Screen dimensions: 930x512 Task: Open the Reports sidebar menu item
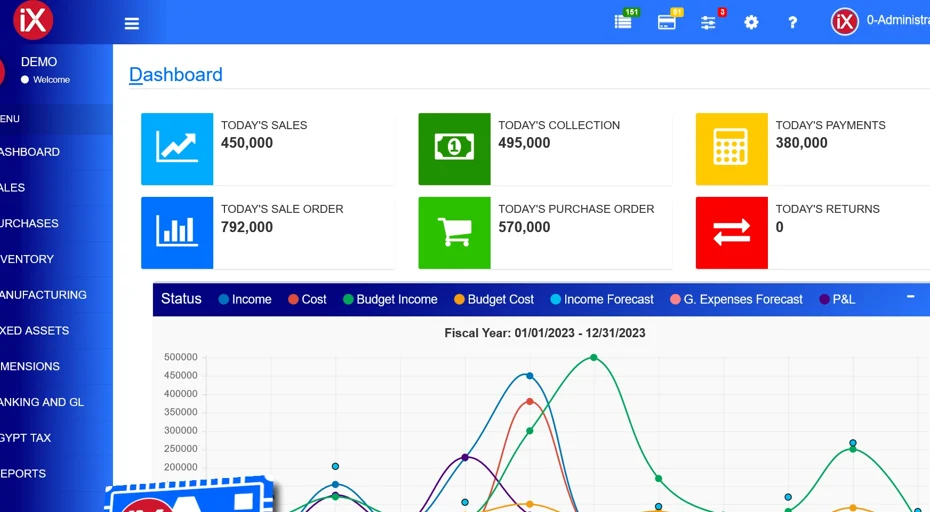pyautogui.click(x=56, y=473)
